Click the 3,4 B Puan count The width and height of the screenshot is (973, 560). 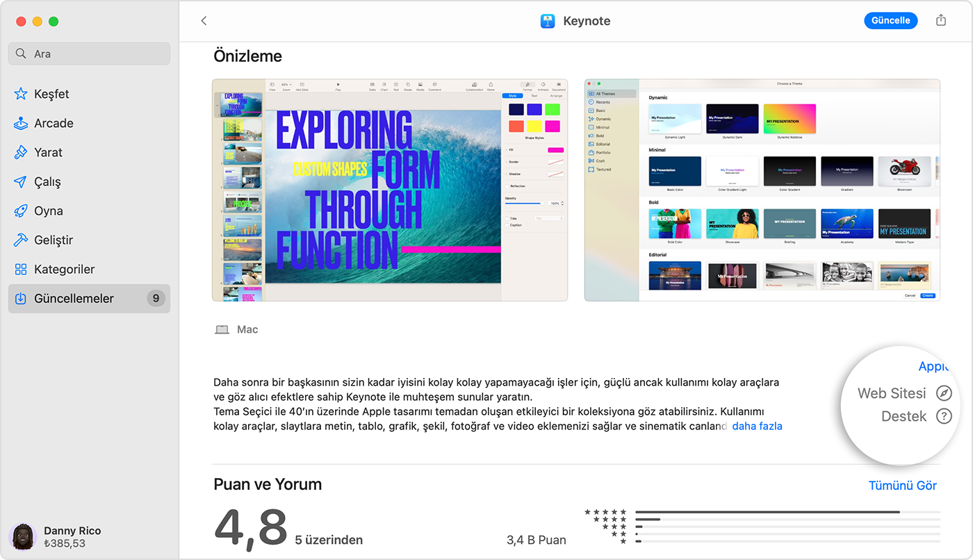point(537,540)
